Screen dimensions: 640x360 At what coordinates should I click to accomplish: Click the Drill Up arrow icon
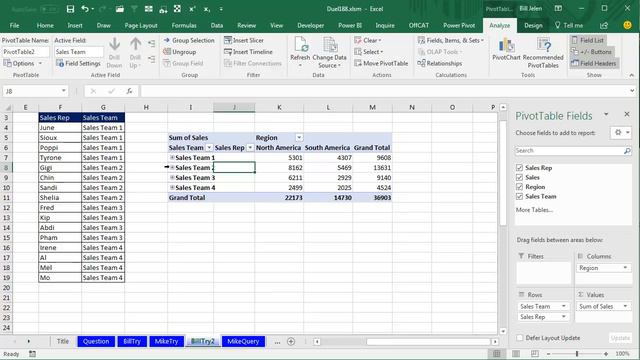pos(136,44)
